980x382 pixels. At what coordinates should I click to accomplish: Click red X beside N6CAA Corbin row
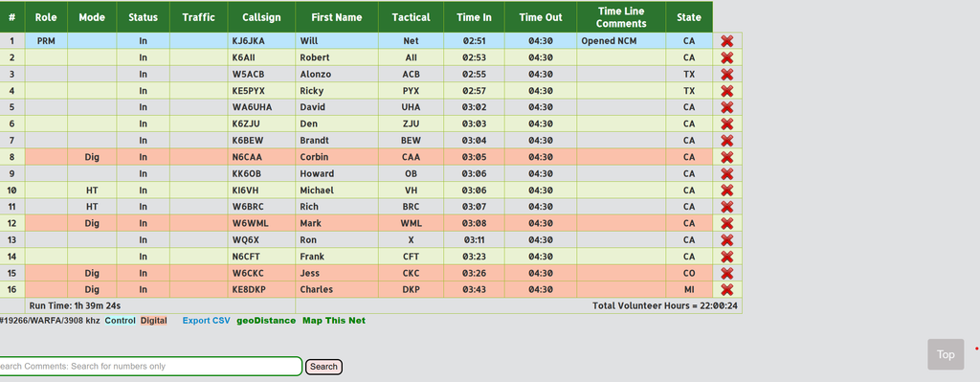click(727, 158)
